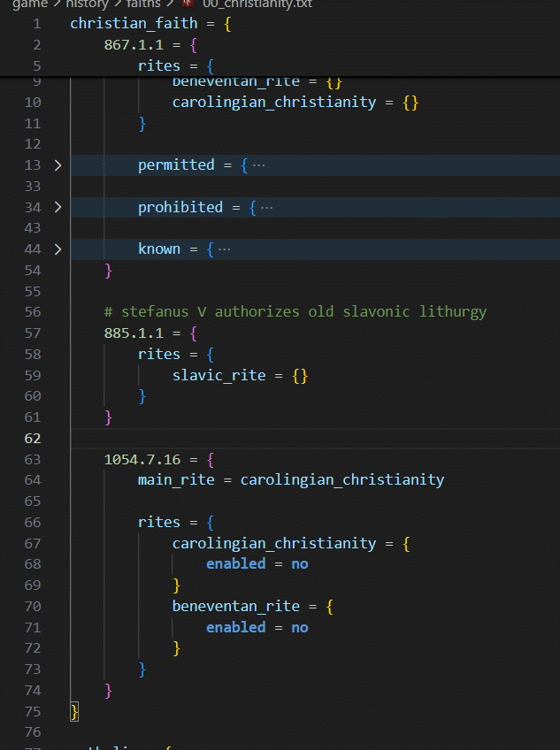Select line number 13 in gutter
This screenshot has height=750, width=560.
[x=33, y=165]
